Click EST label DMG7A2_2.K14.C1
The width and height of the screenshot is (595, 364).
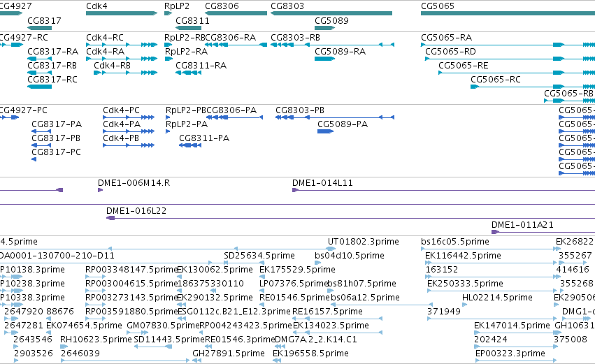(316, 340)
